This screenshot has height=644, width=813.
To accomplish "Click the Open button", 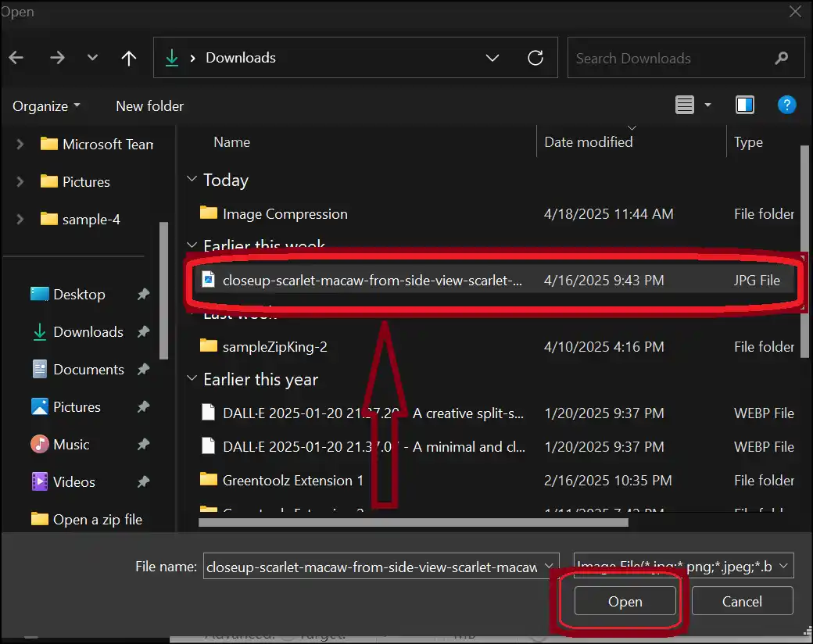I will [625, 601].
